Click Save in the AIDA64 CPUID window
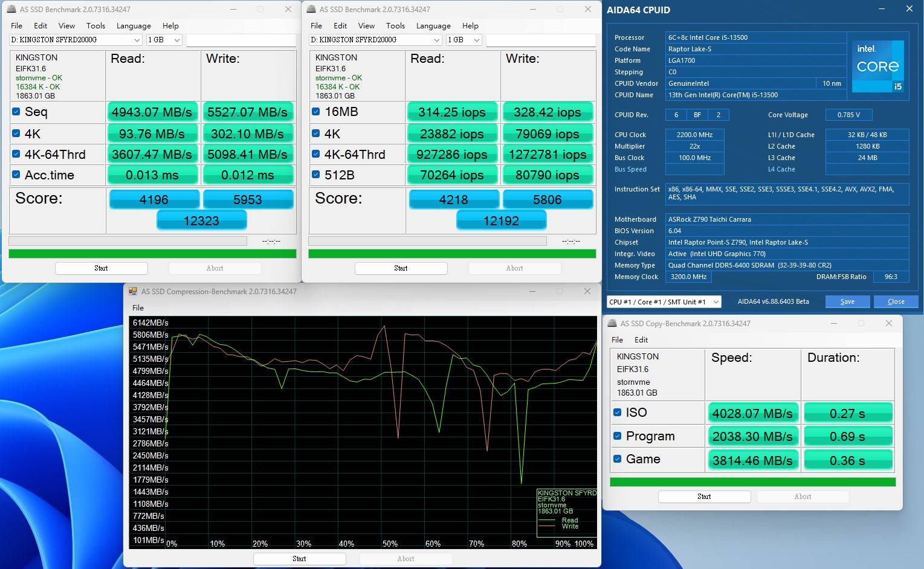Viewport: 924px width, 569px height. tap(848, 301)
